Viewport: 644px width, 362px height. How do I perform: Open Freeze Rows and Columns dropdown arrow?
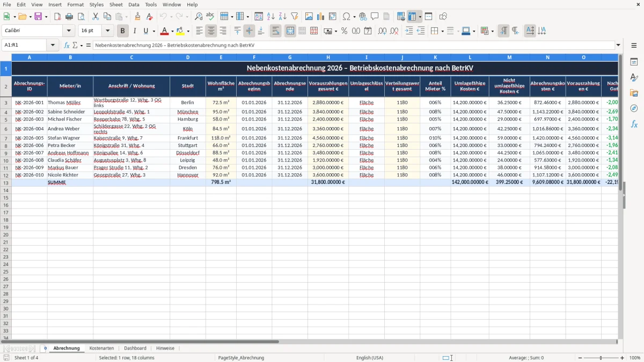click(420, 17)
